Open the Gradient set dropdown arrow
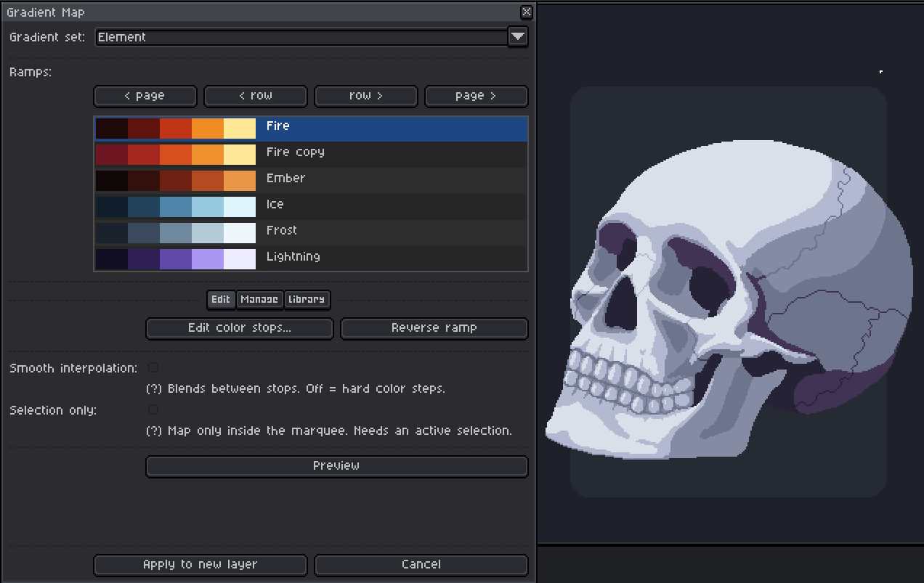The width and height of the screenshot is (924, 583). point(518,37)
